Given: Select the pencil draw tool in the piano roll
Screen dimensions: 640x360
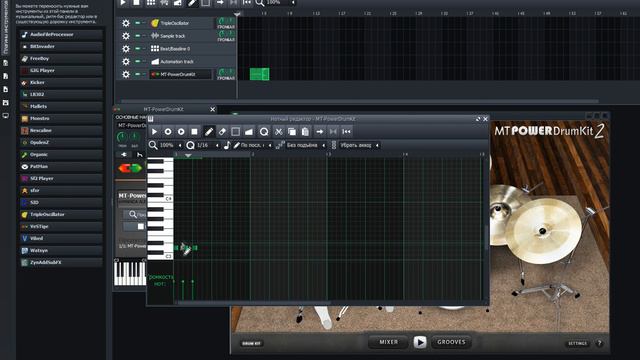Looking at the screenshot, I should pos(209,132).
